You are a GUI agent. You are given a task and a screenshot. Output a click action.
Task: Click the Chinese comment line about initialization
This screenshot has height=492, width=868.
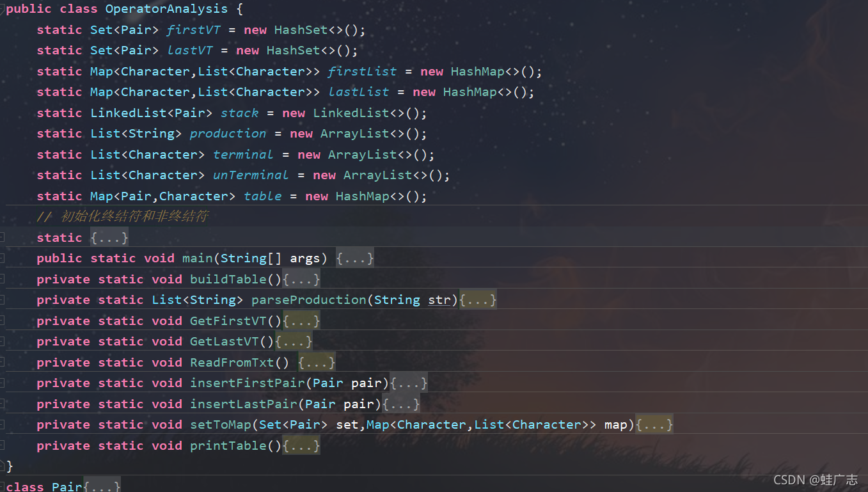click(123, 216)
